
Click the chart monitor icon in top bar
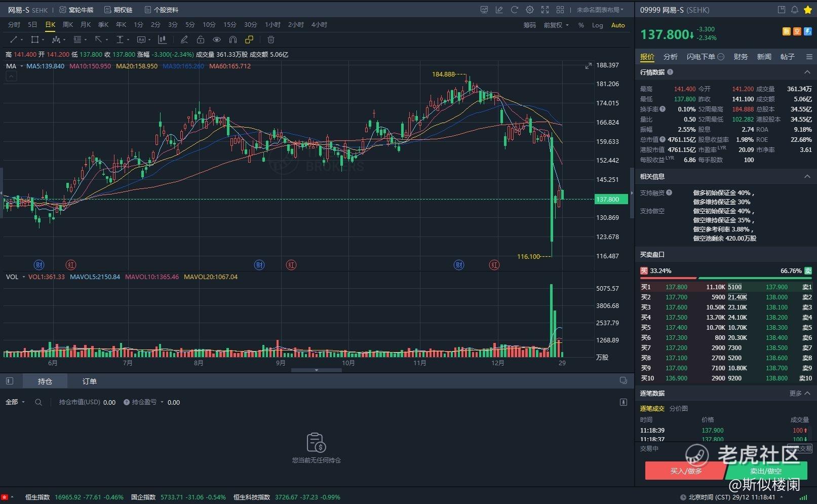tap(484, 10)
